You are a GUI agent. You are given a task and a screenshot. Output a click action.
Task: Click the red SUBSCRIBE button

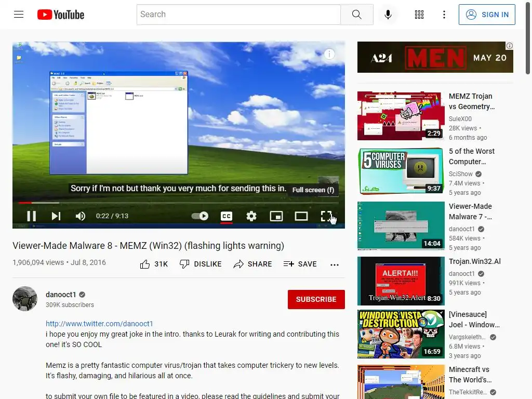coord(316,299)
